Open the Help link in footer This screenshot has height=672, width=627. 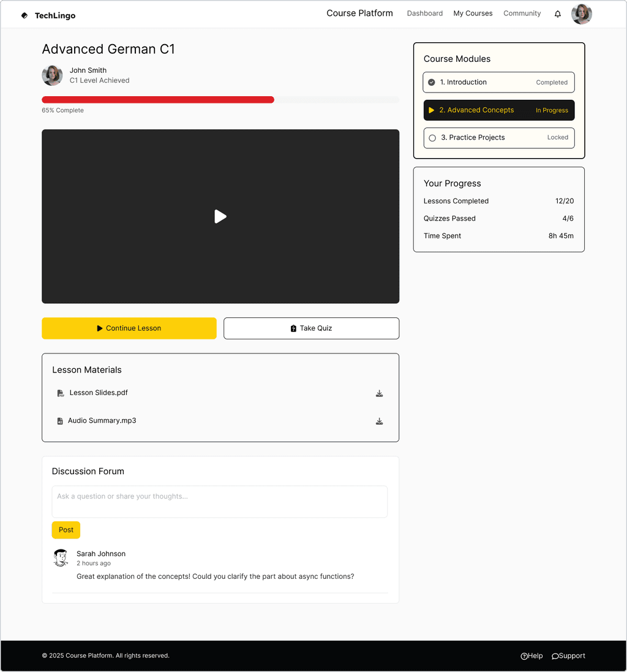[x=531, y=655]
